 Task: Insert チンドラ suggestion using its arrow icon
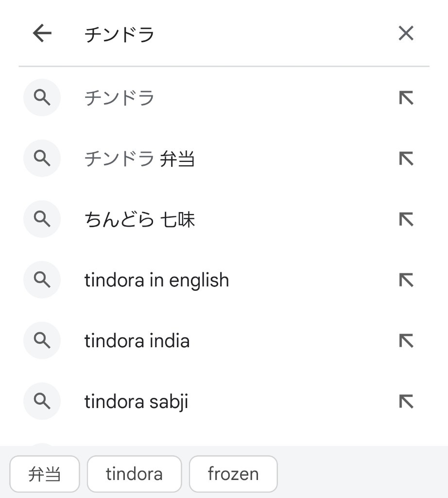(406, 98)
